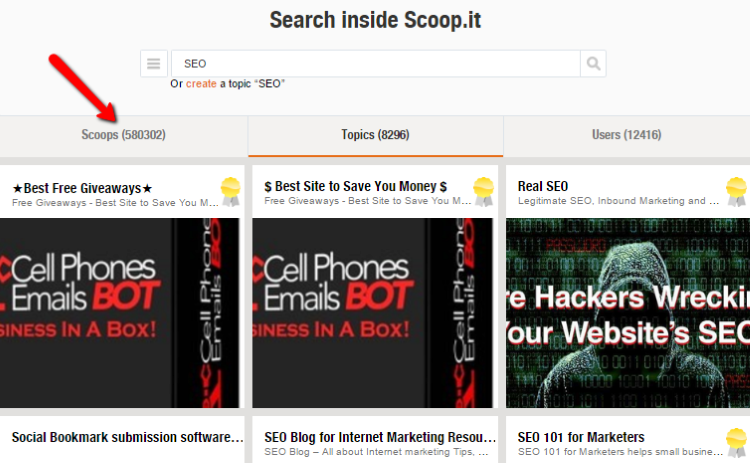Open the Users (12416) tab
750x463 pixels.
[x=627, y=135]
